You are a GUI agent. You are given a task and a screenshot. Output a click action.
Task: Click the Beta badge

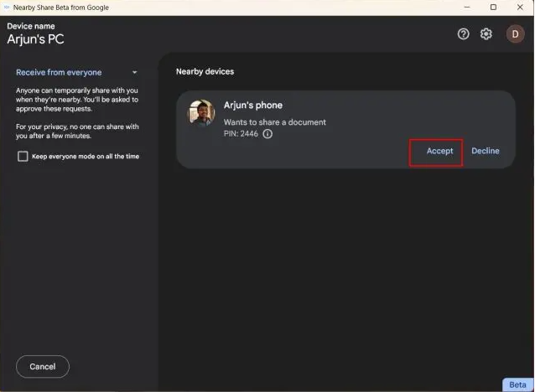tap(517, 384)
